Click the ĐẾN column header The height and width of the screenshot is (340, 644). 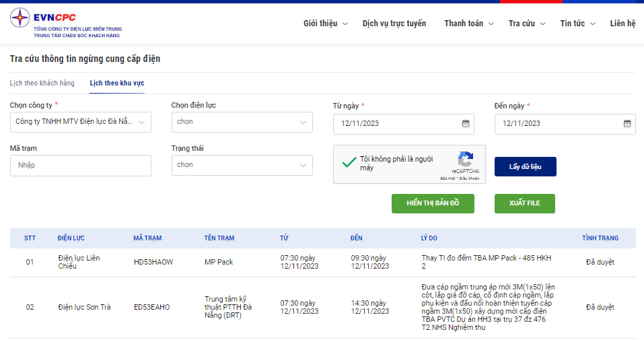click(356, 238)
